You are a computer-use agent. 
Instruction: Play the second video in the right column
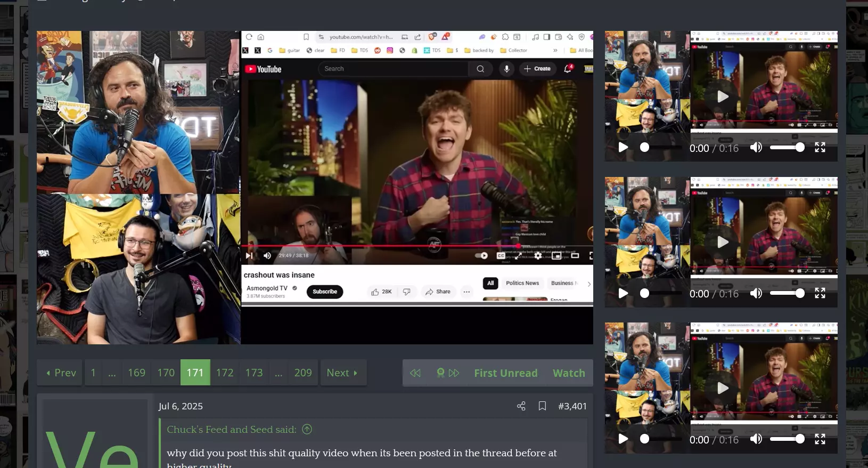623,294
